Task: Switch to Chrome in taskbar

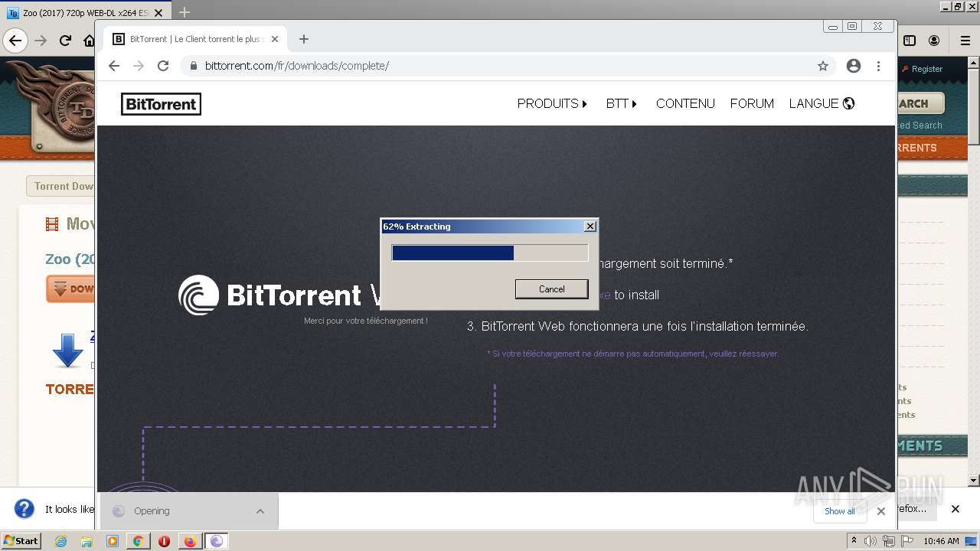Action: [x=139, y=541]
